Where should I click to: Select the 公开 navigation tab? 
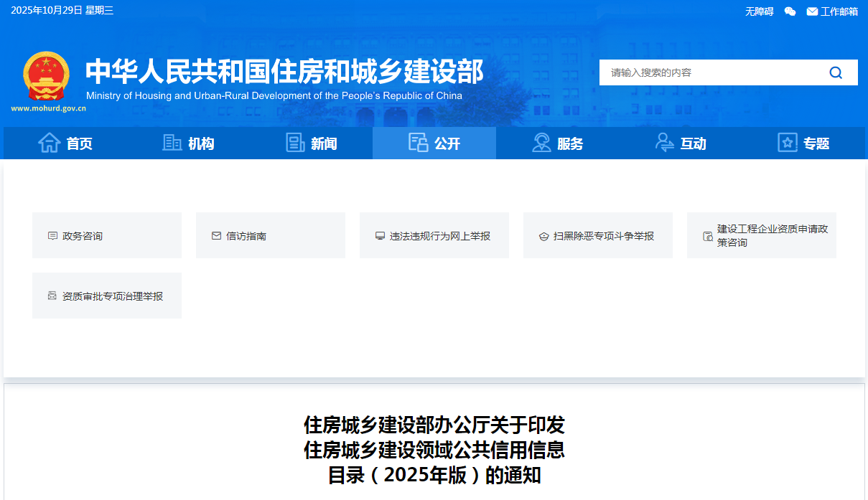tap(434, 143)
